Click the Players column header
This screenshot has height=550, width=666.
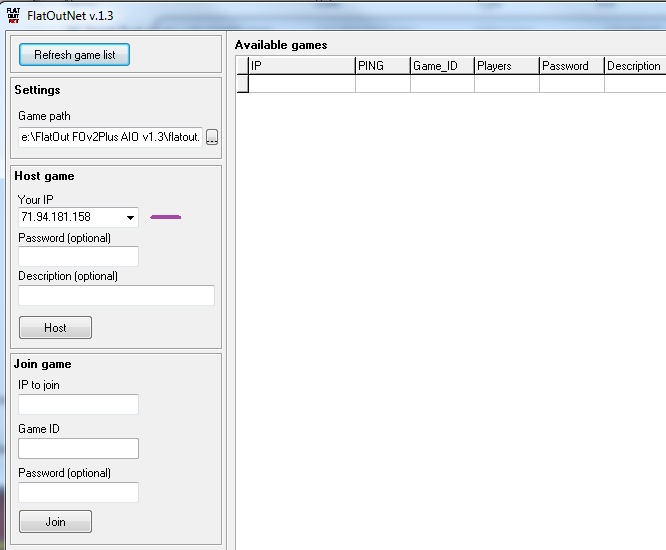(x=507, y=65)
